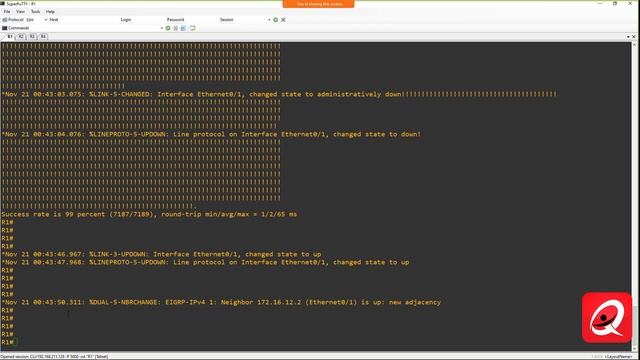Click the Login input field

148,20
